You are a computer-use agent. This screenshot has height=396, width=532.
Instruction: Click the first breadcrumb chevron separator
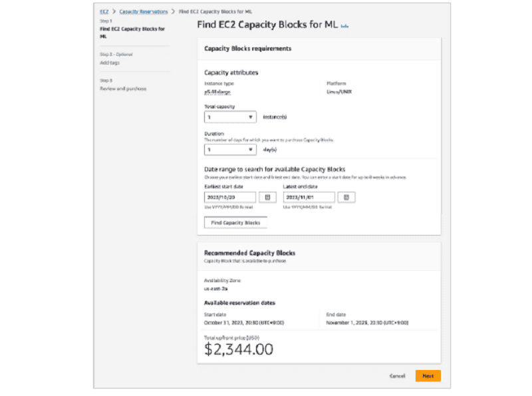click(x=114, y=11)
